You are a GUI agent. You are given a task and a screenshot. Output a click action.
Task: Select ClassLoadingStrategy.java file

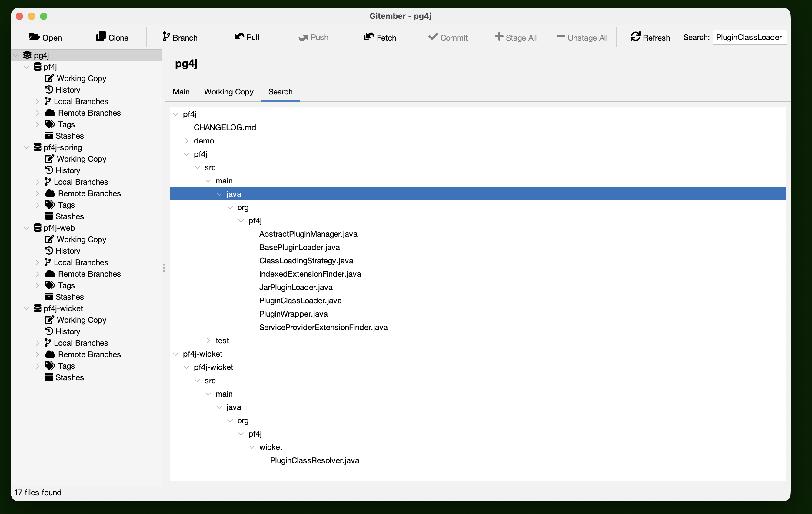(306, 260)
